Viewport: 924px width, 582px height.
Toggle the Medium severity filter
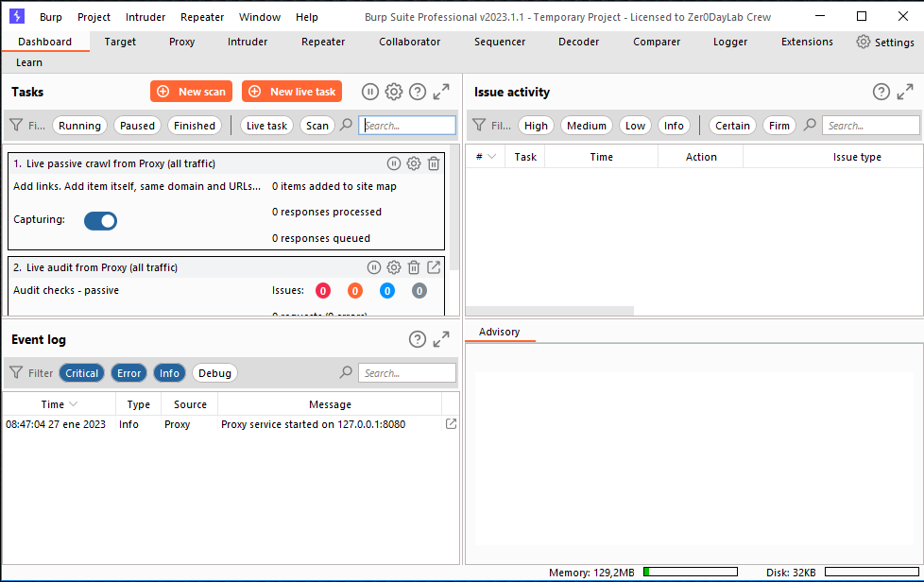click(x=587, y=126)
